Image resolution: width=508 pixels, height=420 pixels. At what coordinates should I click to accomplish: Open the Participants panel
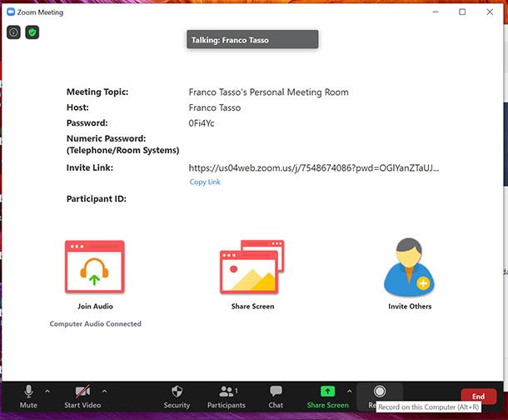227,397
